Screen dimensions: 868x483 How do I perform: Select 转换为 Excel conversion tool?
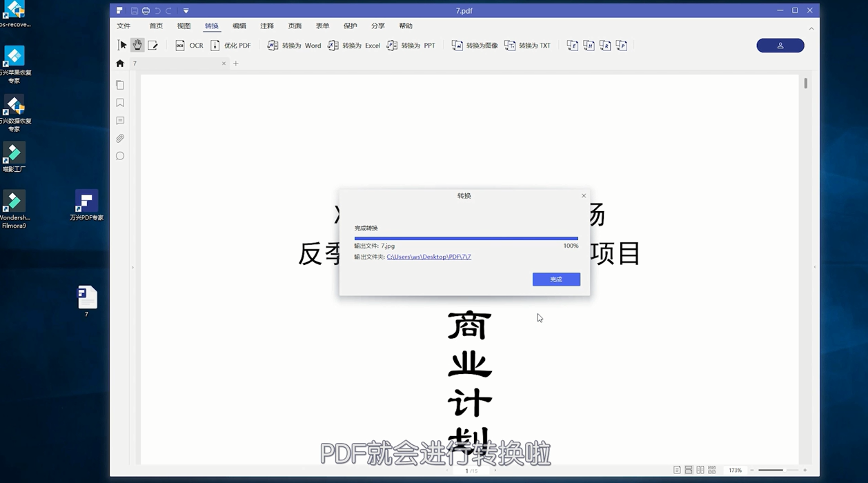pyautogui.click(x=355, y=45)
